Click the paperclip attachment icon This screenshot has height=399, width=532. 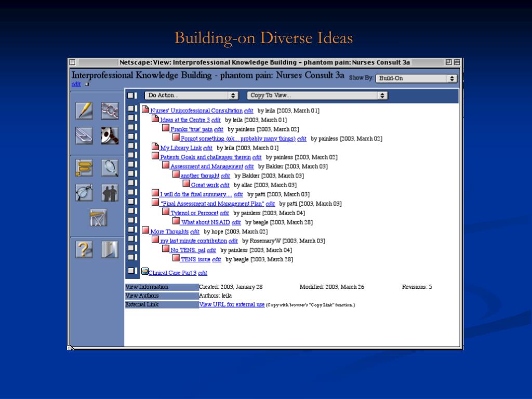(x=84, y=136)
